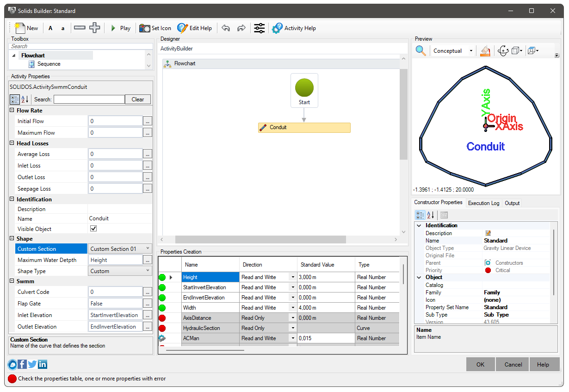
Task: Click the New document icon
Action: click(x=20, y=28)
